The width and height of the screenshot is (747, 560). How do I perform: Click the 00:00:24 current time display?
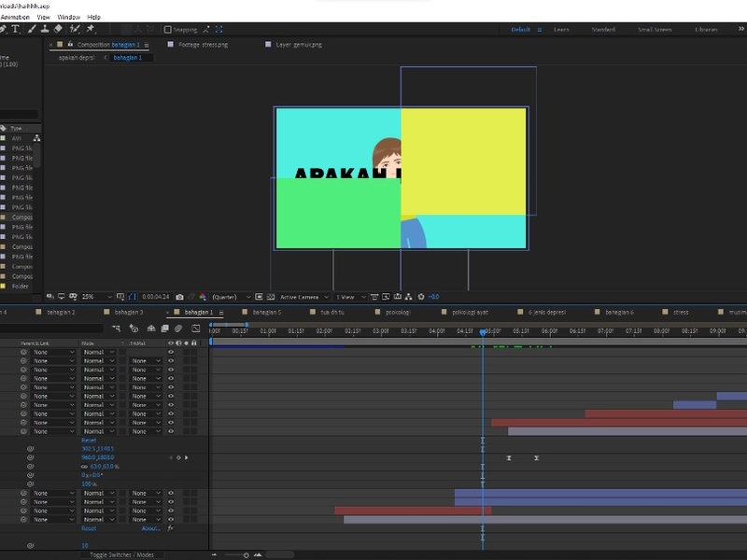tap(155, 297)
